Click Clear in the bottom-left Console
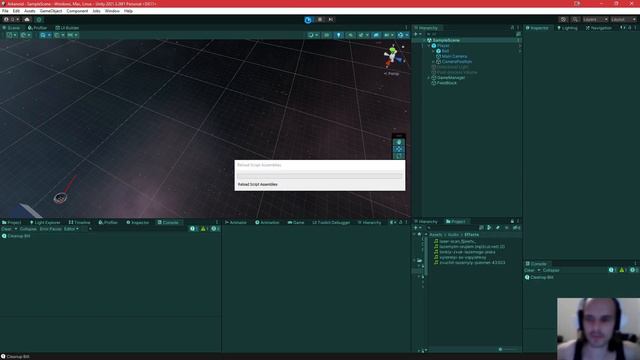This screenshot has height=360, width=640. [7, 229]
